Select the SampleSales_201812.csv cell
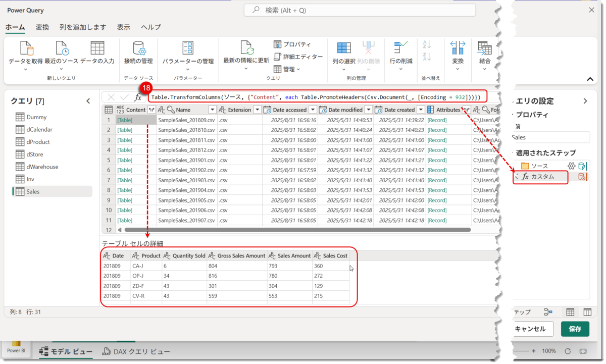Viewport: 606px width, 364px height. 186,150
